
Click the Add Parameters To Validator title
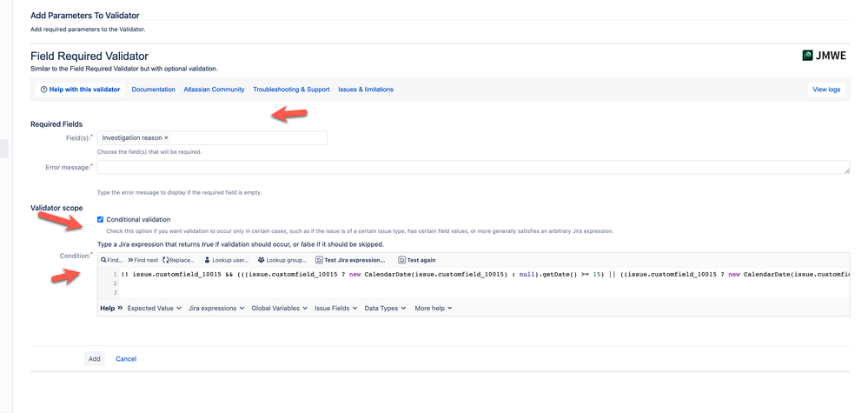click(85, 16)
